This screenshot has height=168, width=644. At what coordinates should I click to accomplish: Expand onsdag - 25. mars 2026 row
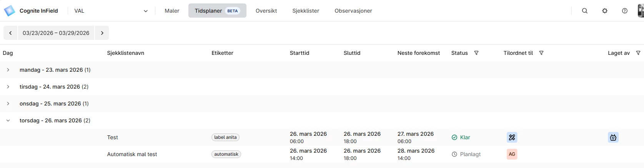click(x=8, y=104)
